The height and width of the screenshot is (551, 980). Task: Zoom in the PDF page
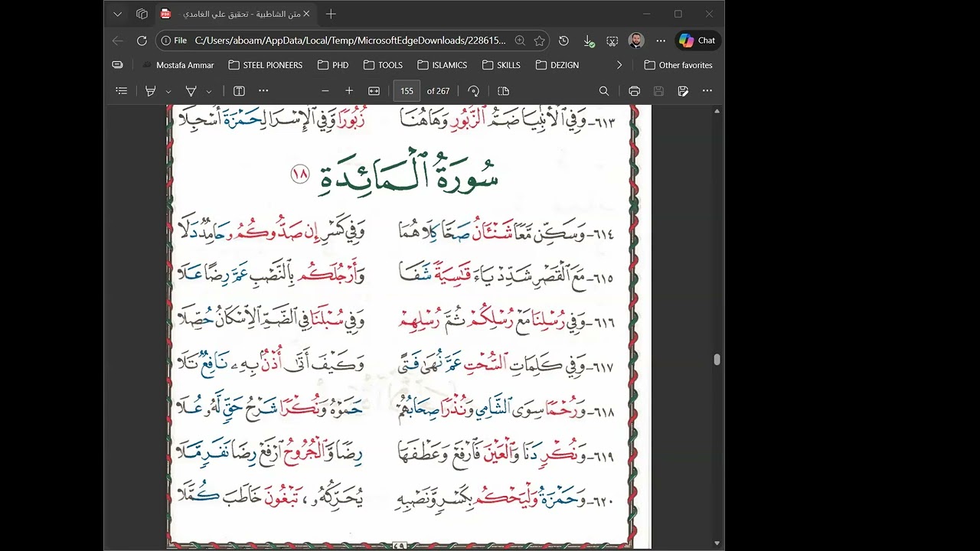(349, 91)
